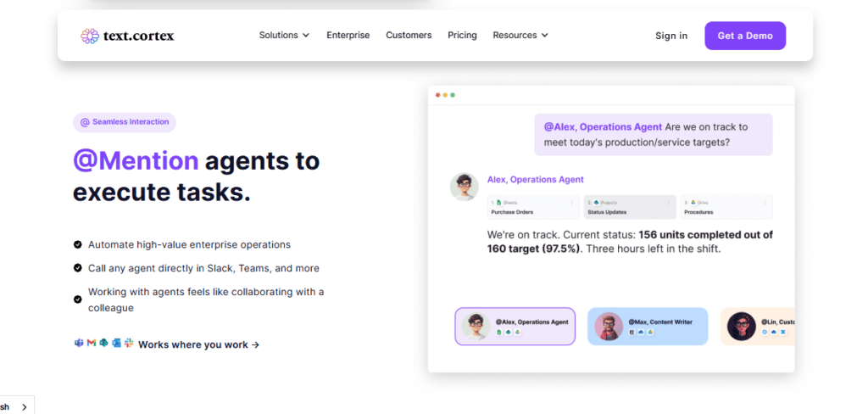Click the Sign in link
The height and width of the screenshot is (414, 868).
click(x=671, y=36)
